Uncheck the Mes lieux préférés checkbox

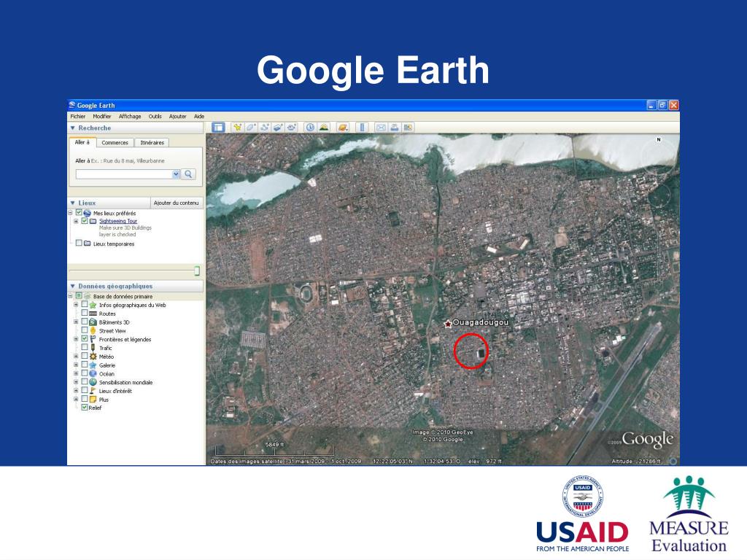[x=79, y=212]
